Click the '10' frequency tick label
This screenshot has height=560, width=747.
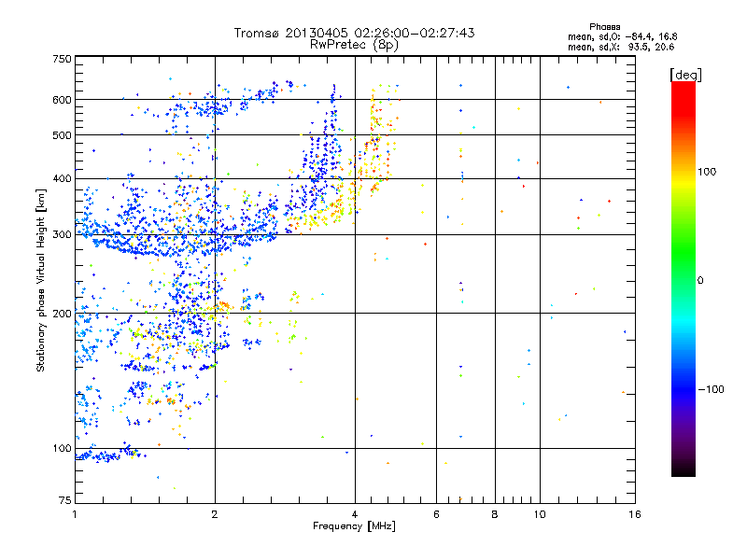(x=540, y=514)
